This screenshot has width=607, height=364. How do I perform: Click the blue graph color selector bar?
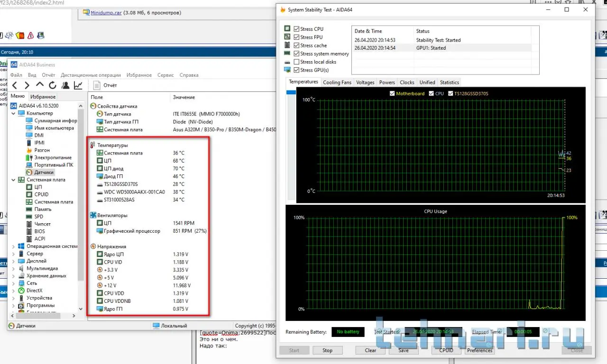pyautogui.click(x=291, y=92)
